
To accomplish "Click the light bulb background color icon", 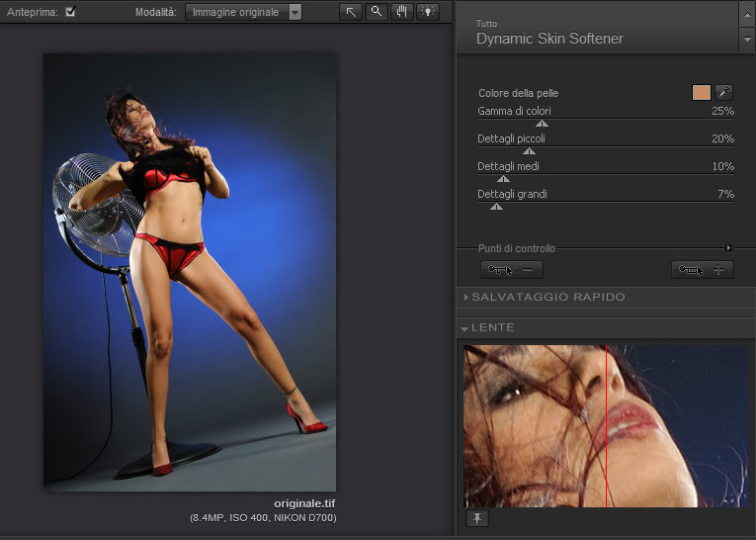I will pos(427,12).
